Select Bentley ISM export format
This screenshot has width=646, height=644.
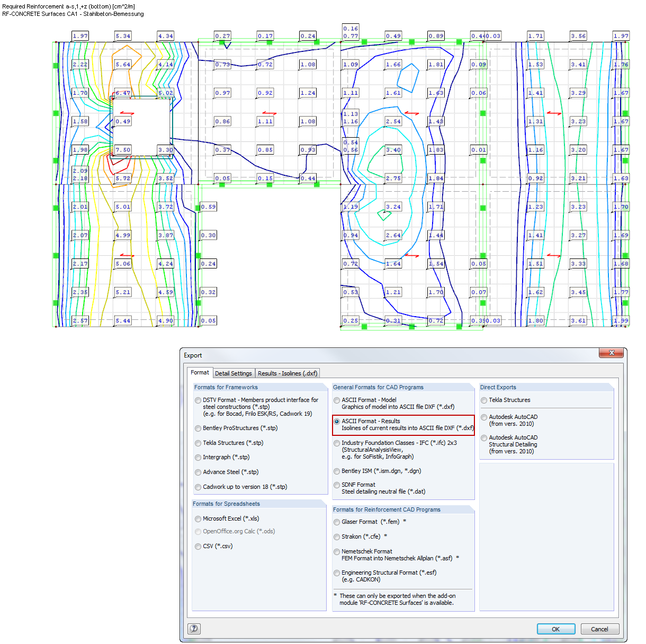click(x=337, y=471)
